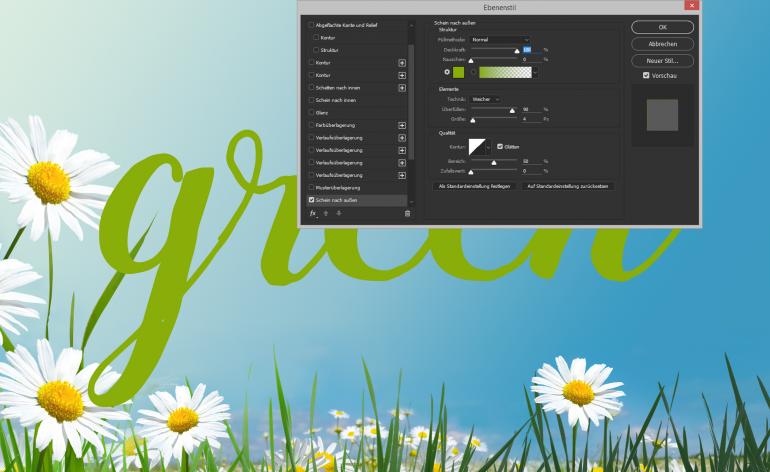The height and width of the screenshot is (472, 770).
Task: Click the effects list scroll-up arrow
Action: (x=411, y=25)
